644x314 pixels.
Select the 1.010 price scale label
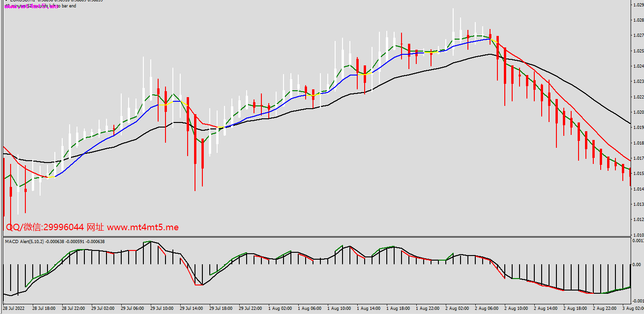(x=638, y=235)
